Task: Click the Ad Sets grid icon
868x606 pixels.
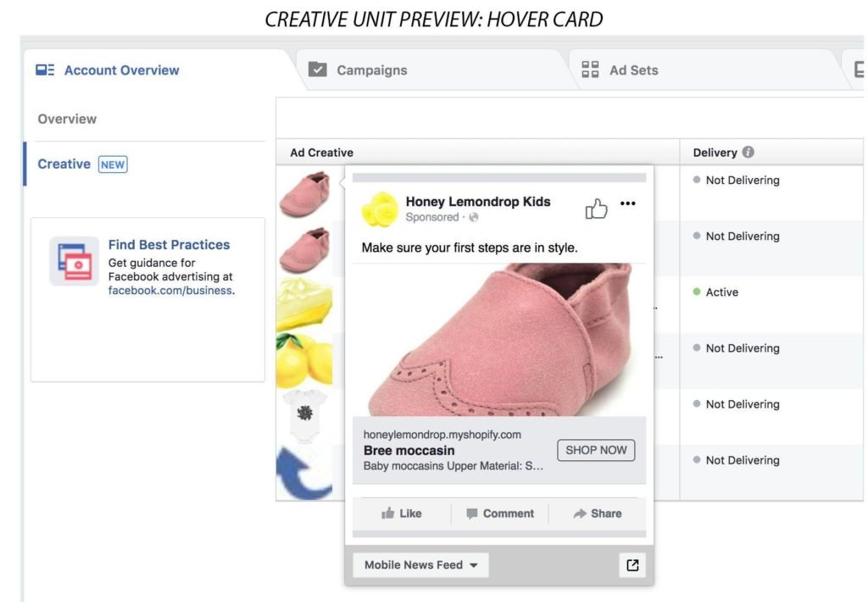Action: coord(590,69)
